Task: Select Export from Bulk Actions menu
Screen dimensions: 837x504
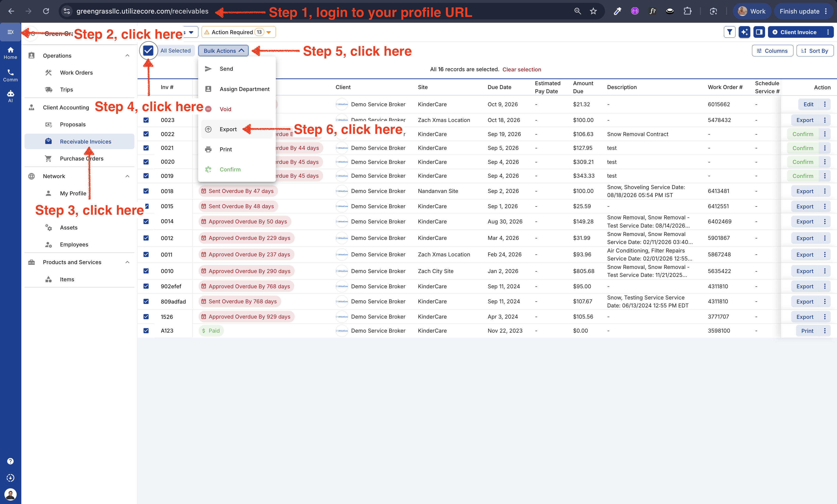Action: [237, 129]
